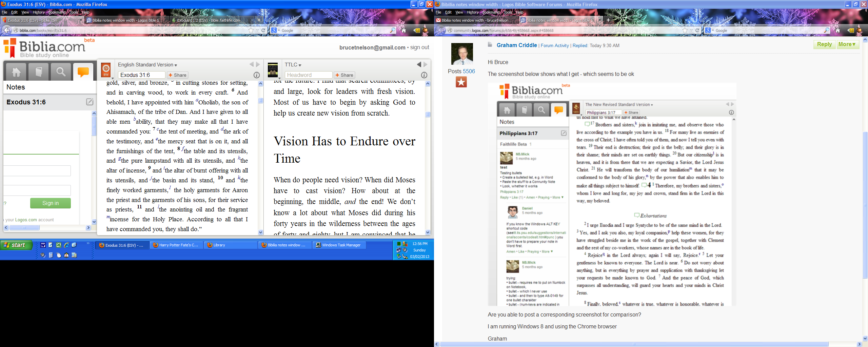Switch to the Logos forum tab in Biblia window
Image resolution: width=868 pixels, height=347 pixels.
point(127,20)
